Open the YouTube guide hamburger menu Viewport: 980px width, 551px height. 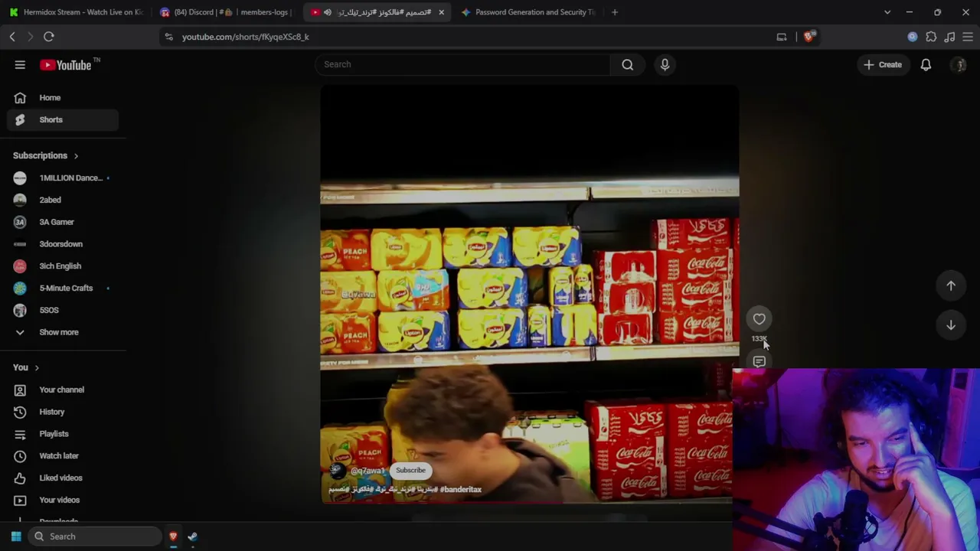(20, 65)
